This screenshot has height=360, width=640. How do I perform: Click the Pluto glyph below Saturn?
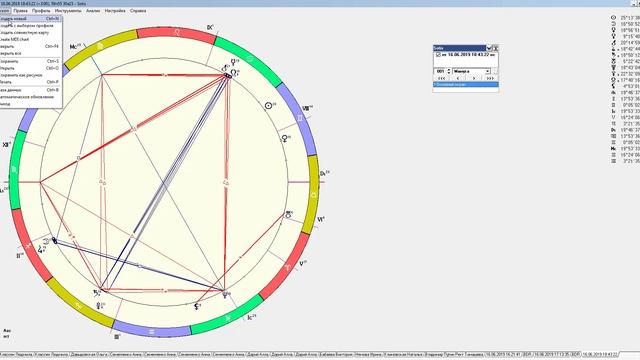pos(99,305)
